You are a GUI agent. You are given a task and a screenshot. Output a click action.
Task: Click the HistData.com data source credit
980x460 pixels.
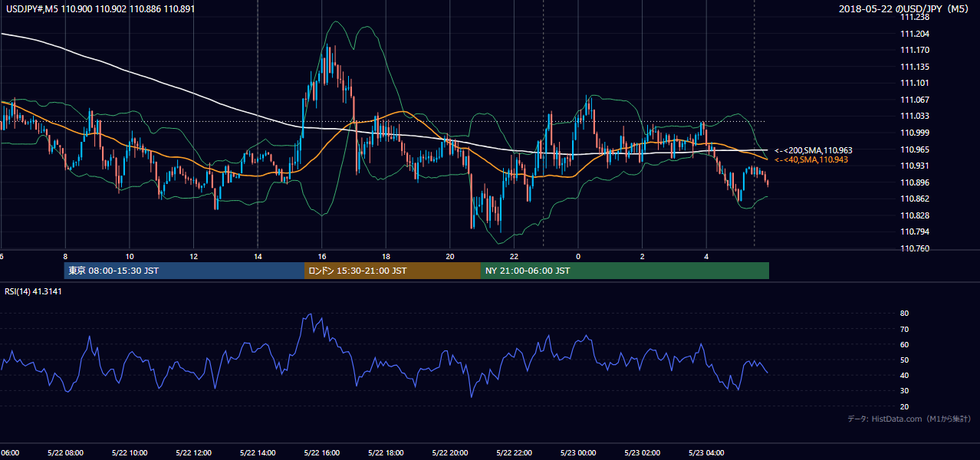[909, 419]
